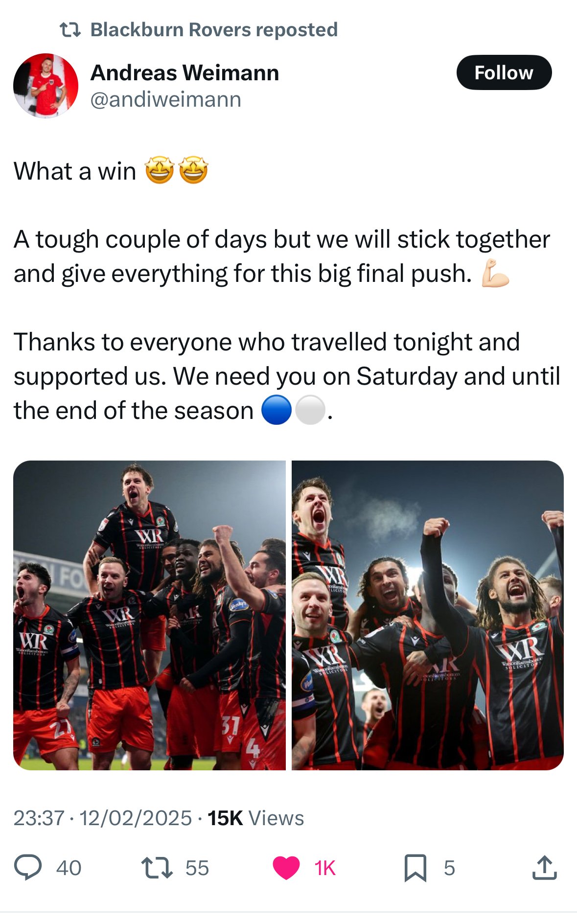Toggle the bookmark icon
Viewport: 577px width, 924px height.
click(415, 868)
